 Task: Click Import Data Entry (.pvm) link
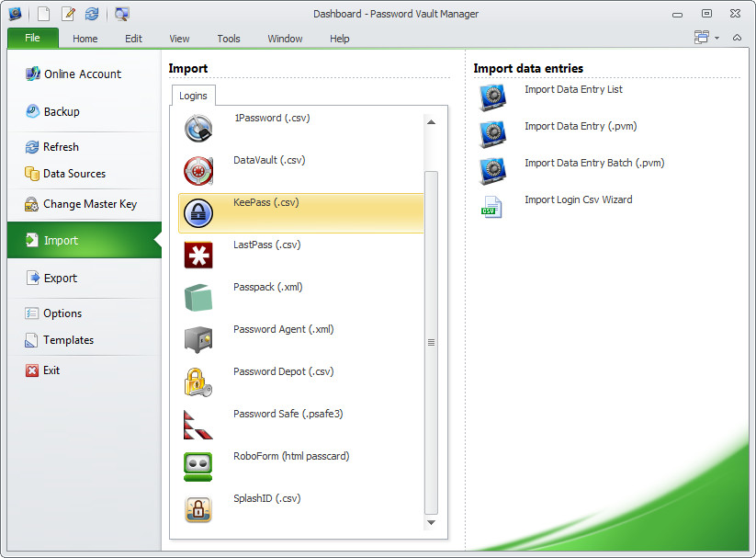(x=581, y=126)
